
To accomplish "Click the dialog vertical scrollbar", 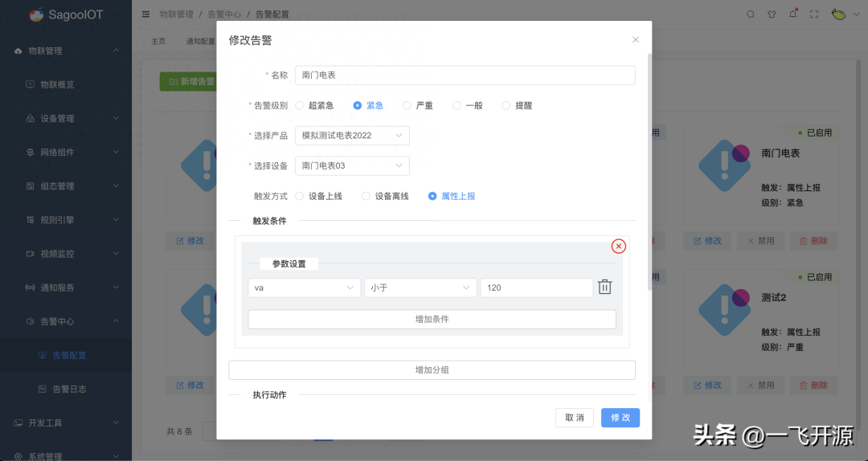I will [x=649, y=172].
